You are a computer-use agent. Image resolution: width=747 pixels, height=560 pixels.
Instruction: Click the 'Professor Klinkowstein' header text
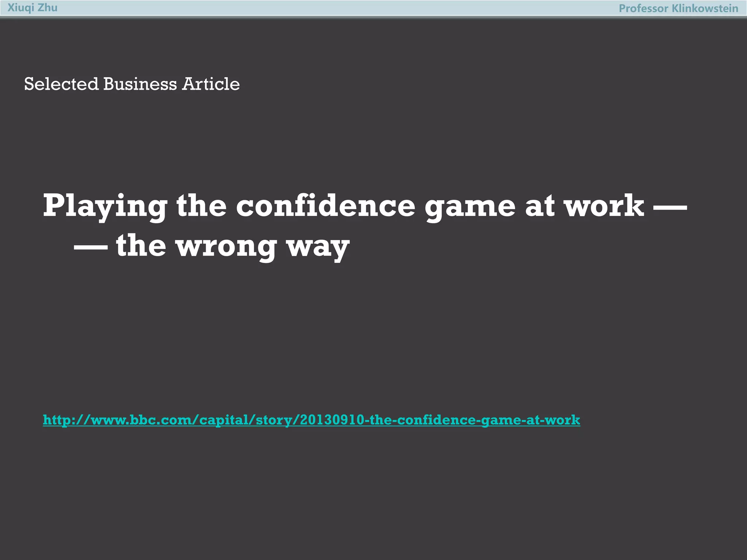pyautogui.click(x=678, y=8)
